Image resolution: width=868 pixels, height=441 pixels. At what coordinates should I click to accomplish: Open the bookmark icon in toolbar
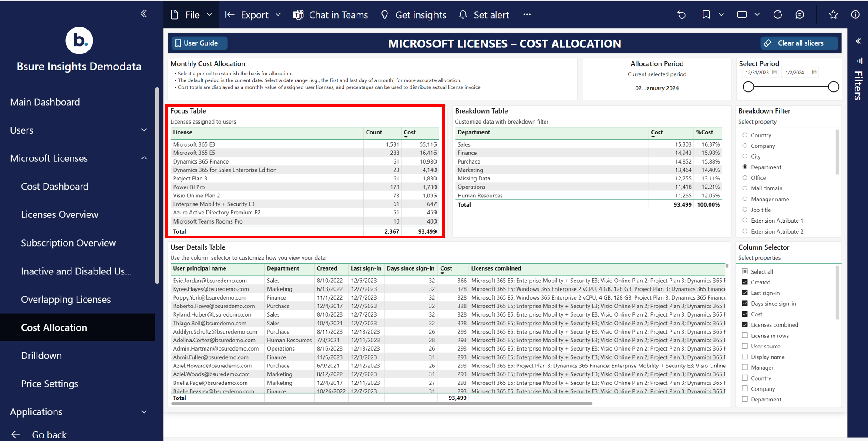point(706,15)
